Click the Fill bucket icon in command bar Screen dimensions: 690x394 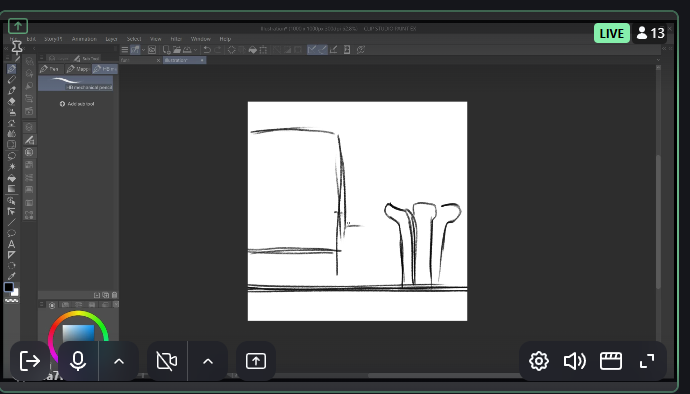(x=253, y=50)
